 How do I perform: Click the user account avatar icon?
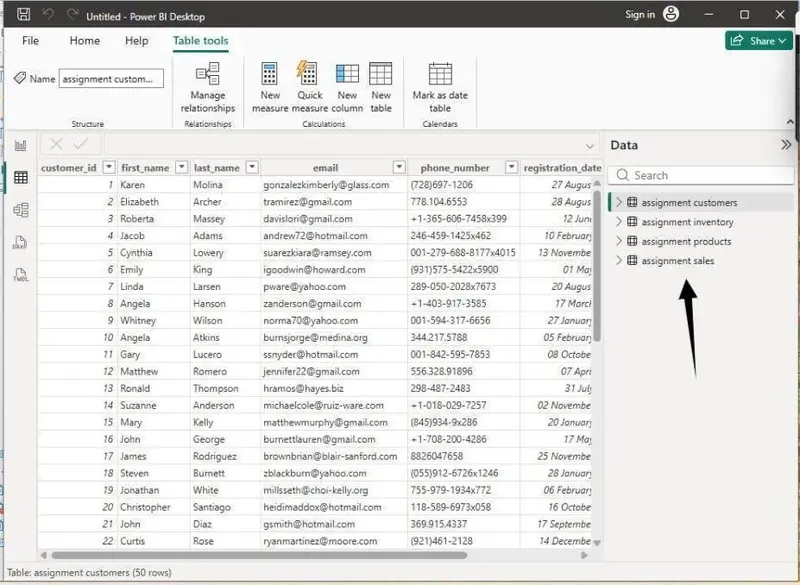(x=670, y=14)
